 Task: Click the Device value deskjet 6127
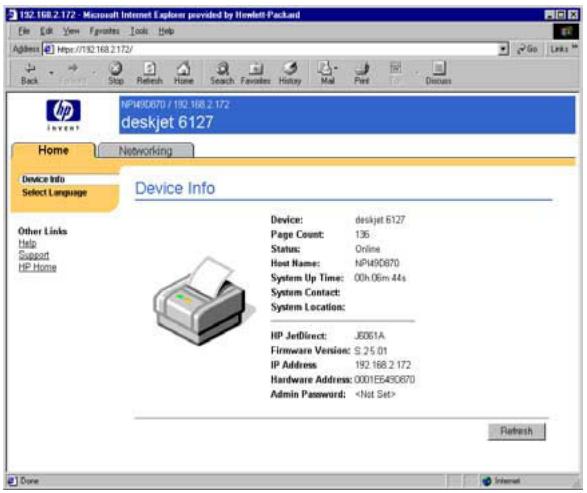click(380, 220)
